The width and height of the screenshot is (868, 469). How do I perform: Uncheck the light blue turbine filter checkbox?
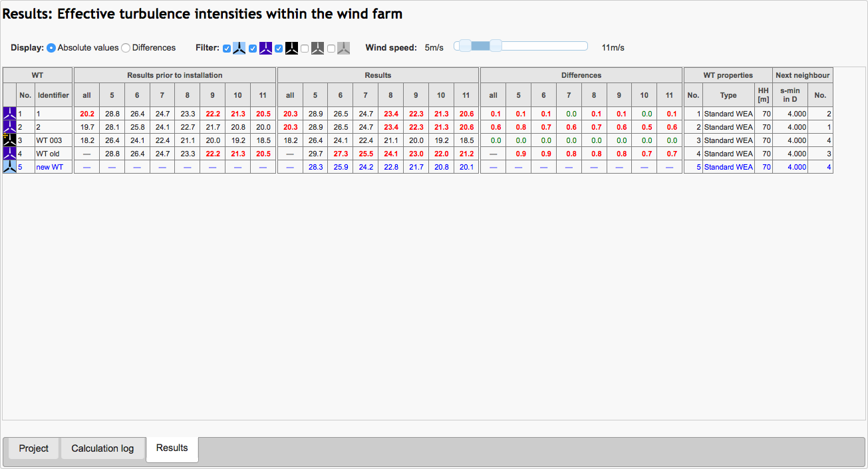point(227,49)
